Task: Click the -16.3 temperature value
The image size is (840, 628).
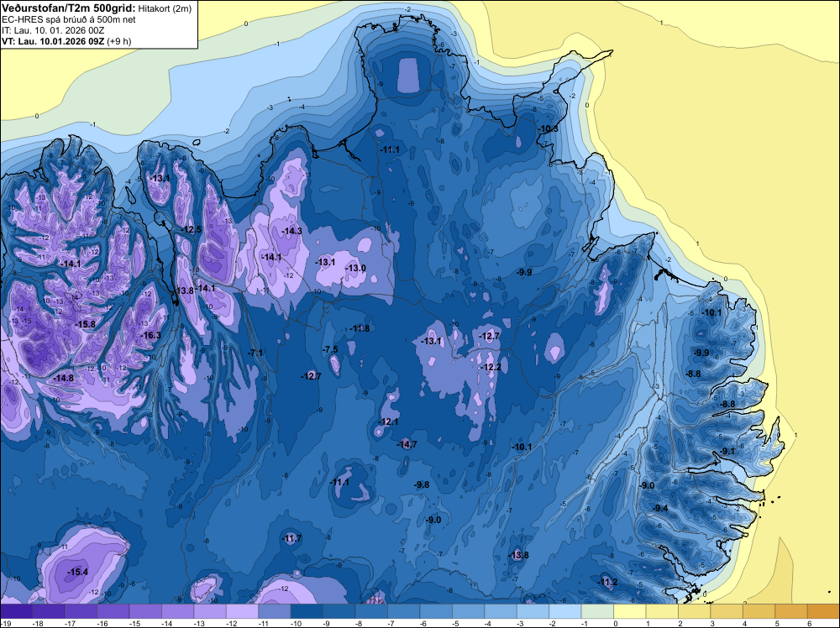Action: click(x=150, y=336)
